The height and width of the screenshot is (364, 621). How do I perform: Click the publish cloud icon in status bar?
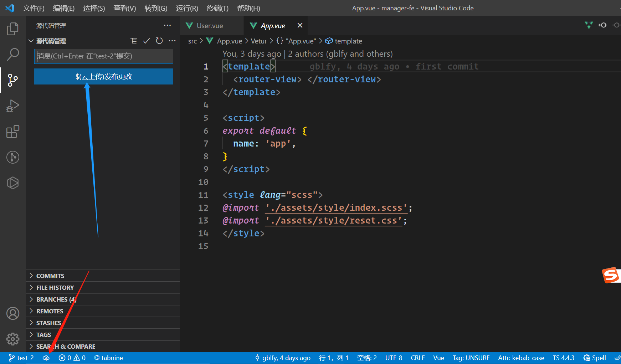pyautogui.click(x=46, y=358)
